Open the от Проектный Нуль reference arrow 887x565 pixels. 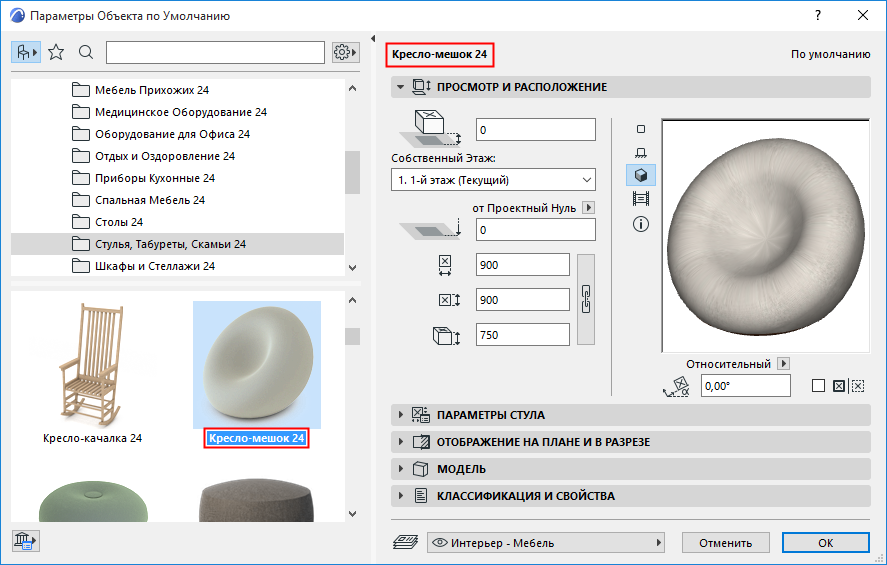589,208
